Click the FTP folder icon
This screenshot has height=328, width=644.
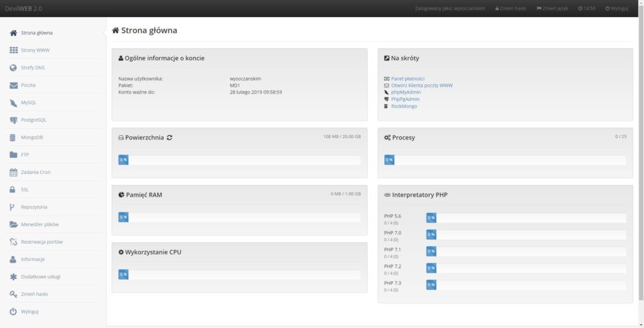click(13, 155)
